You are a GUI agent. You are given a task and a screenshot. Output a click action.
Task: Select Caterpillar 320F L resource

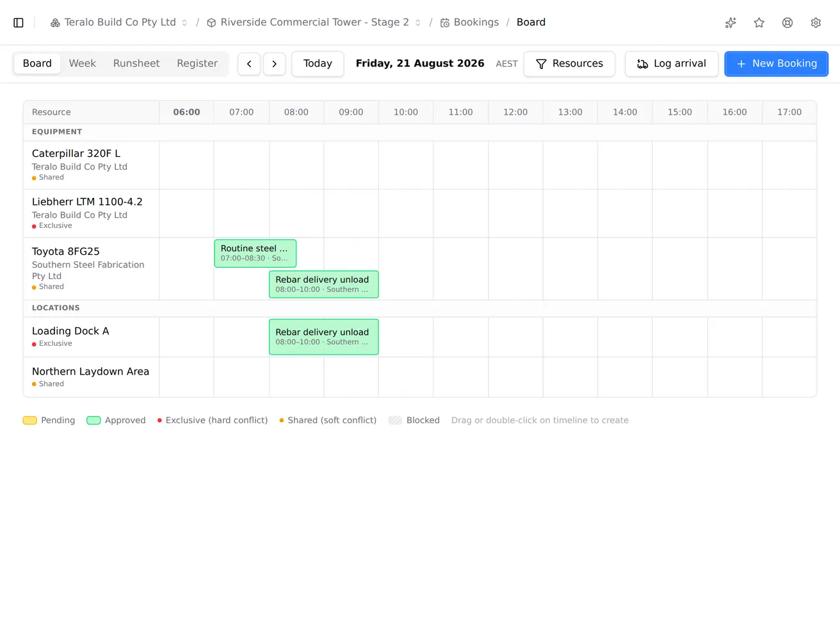tap(91, 165)
